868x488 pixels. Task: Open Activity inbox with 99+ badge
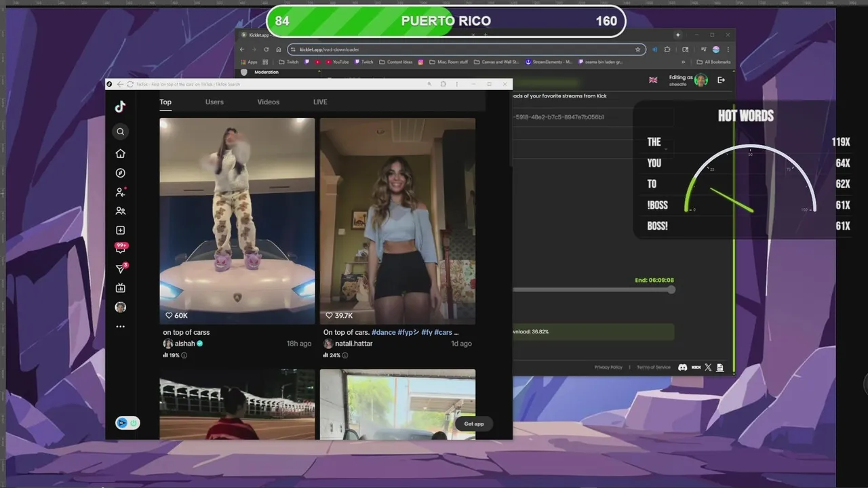(121, 249)
